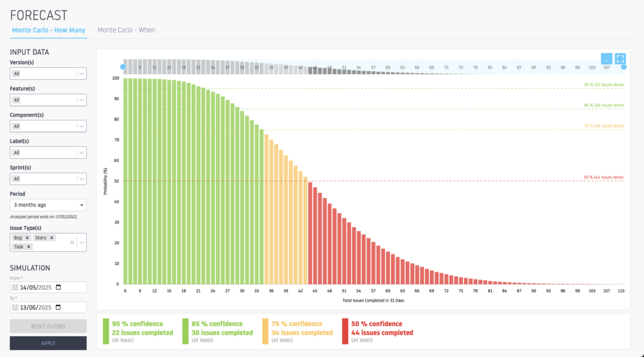Image resolution: width=644 pixels, height=357 pixels.
Task: Remove the Bug issue type tag
Action: point(28,238)
